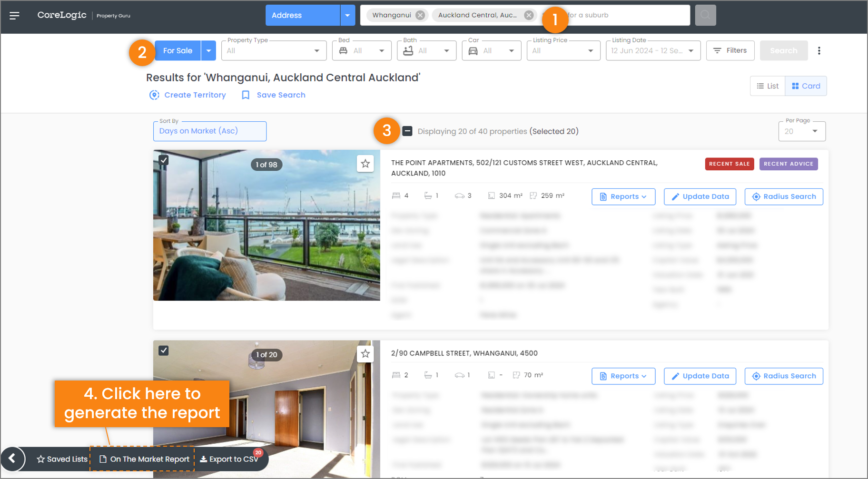Uncheck the 2/90 Campbell Street checkbox

(x=164, y=351)
